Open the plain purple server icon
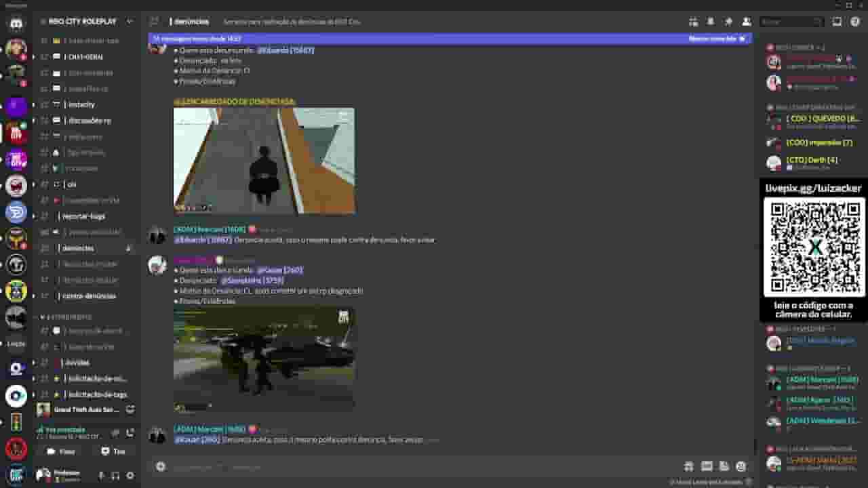This screenshot has width=868, height=488. pos(16,107)
